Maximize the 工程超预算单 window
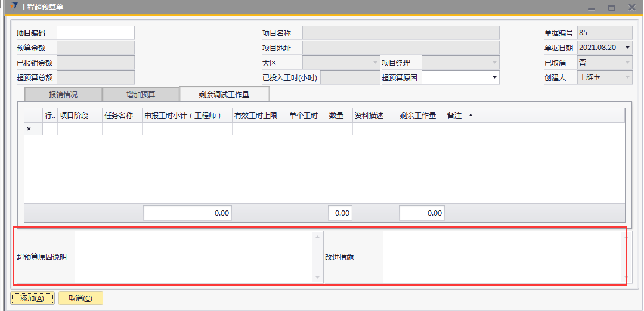Viewport: 644px width, 311px height. [x=611, y=8]
